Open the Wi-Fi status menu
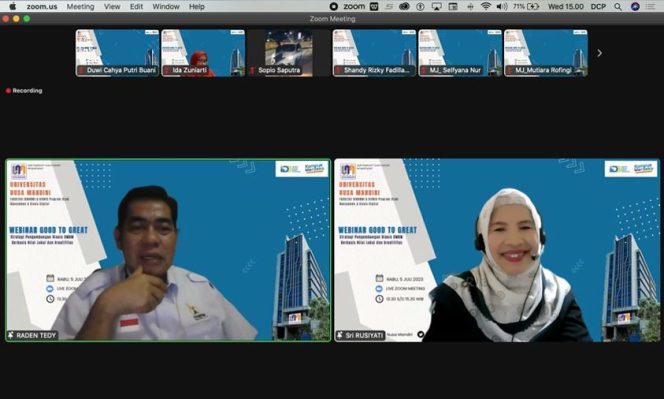 486,6
